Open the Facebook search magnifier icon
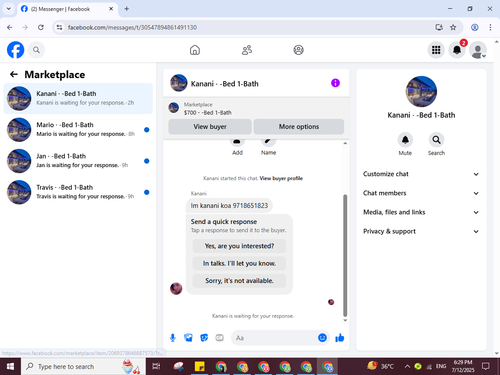 [36, 50]
